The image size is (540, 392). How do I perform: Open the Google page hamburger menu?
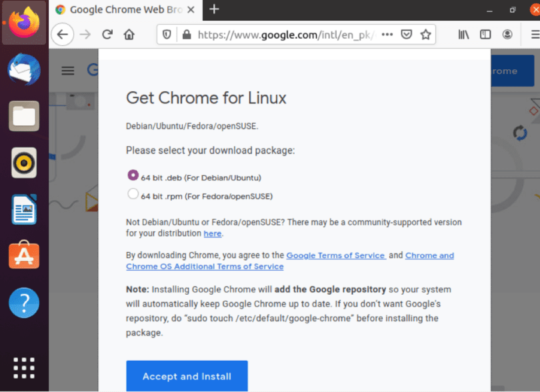[x=67, y=71]
